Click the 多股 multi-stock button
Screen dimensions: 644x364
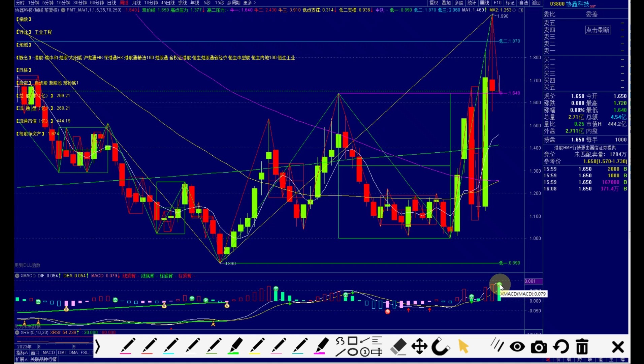pyautogui.click(x=459, y=3)
